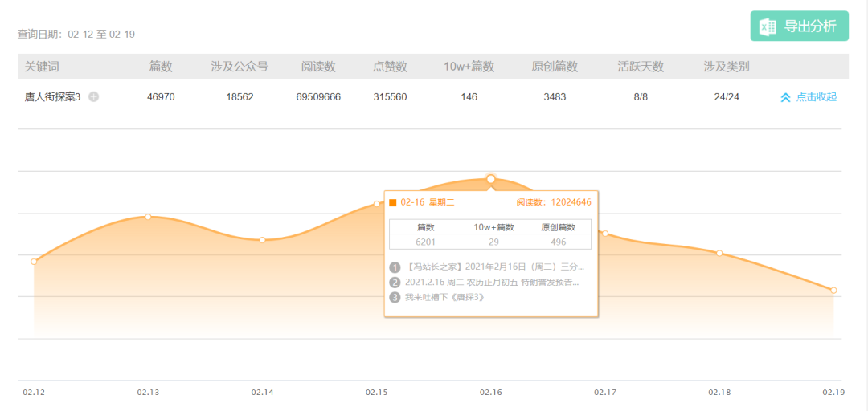
Task: Click the tooltip value 496
Action: (x=559, y=242)
